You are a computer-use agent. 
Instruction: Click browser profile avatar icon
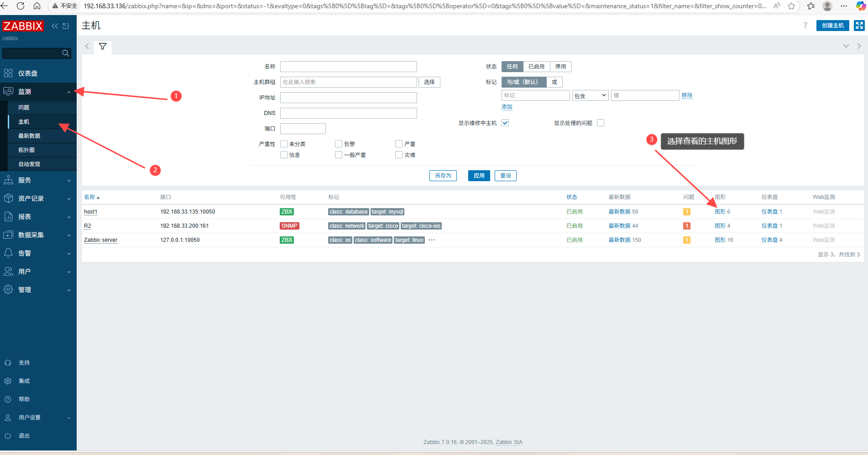(827, 6)
